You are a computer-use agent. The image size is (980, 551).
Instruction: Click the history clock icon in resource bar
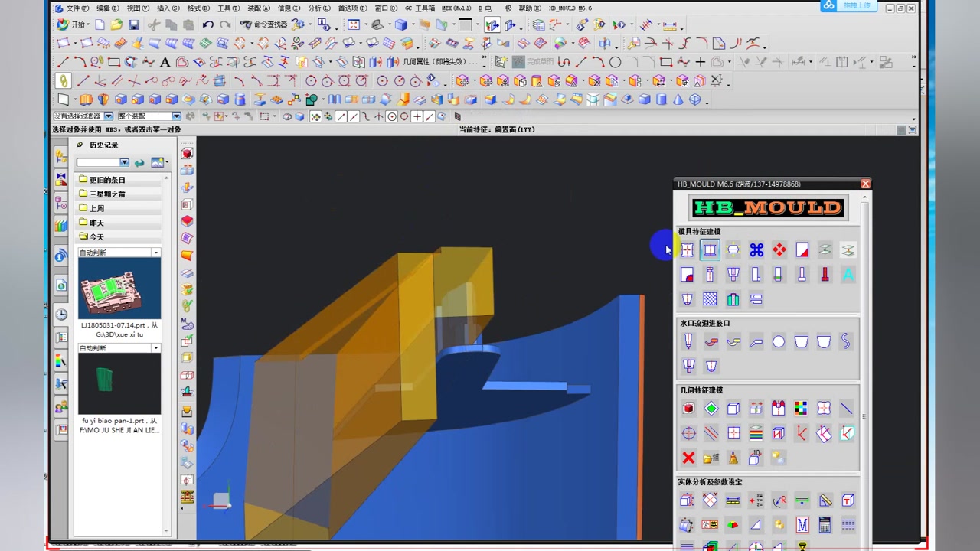click(61, 314)
